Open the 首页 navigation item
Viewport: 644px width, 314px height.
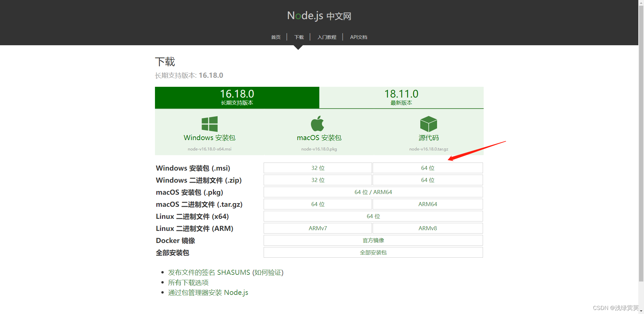[276, 37]
